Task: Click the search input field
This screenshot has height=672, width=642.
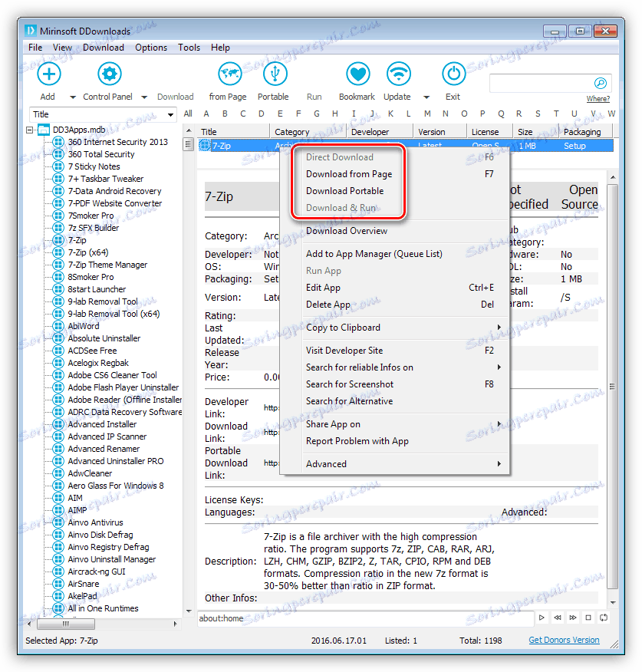Action: click(x=541, y=83)
